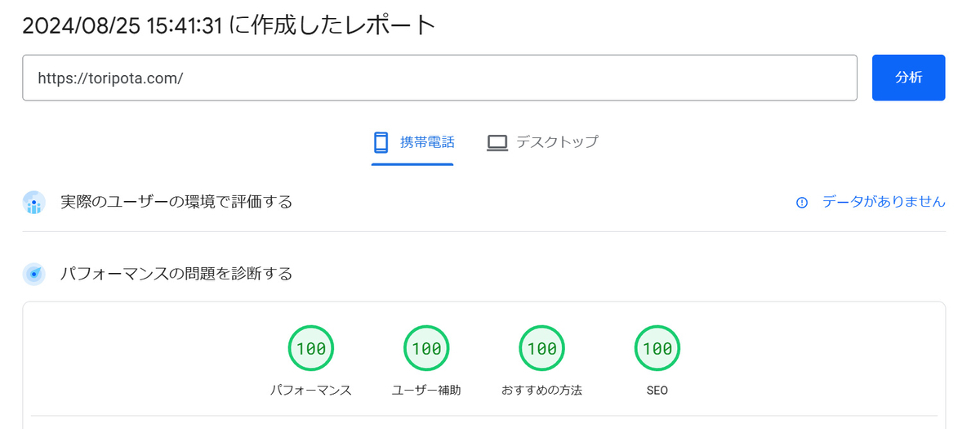
Task: Click the SEO label under the gauge
Action: point(657,391)
